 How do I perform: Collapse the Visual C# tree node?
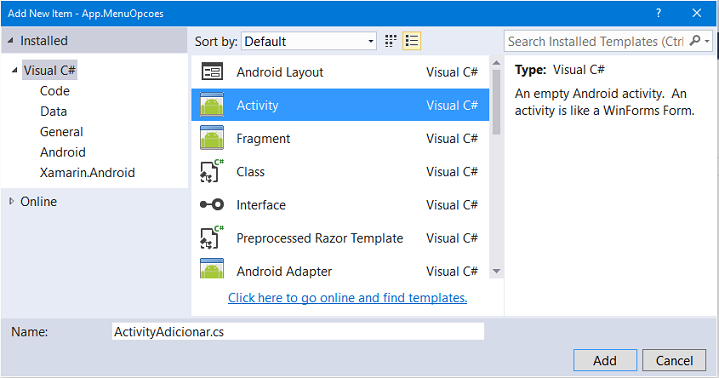tap(15, 70)
